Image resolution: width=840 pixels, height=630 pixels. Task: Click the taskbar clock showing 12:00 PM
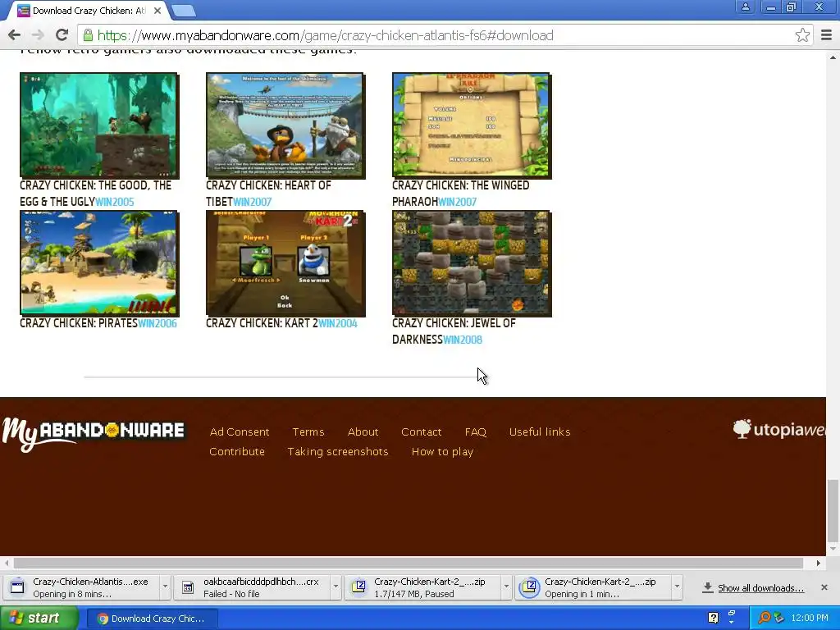810,618
